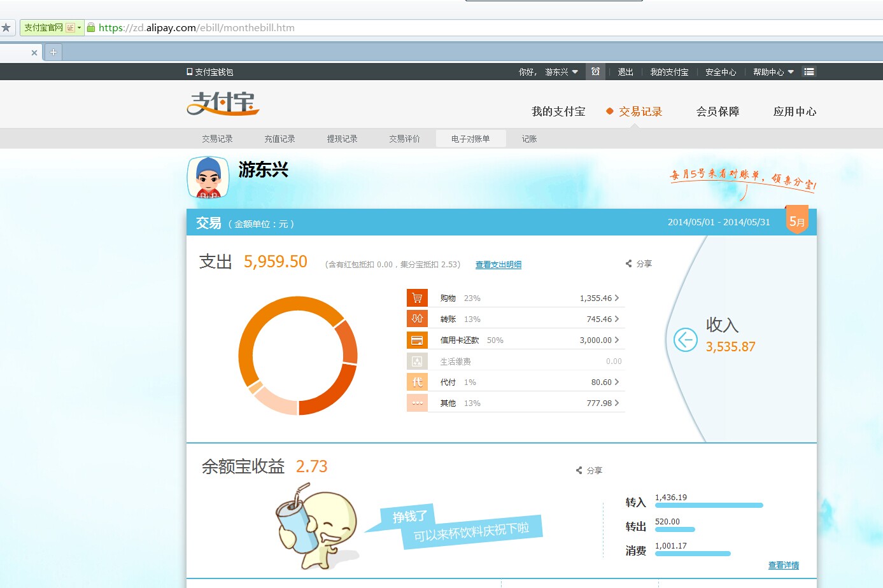This screenshot has width=883, height=588.
Task: Open the 支付宝钱包 mobile wallet link
Action: pos(210,72)
